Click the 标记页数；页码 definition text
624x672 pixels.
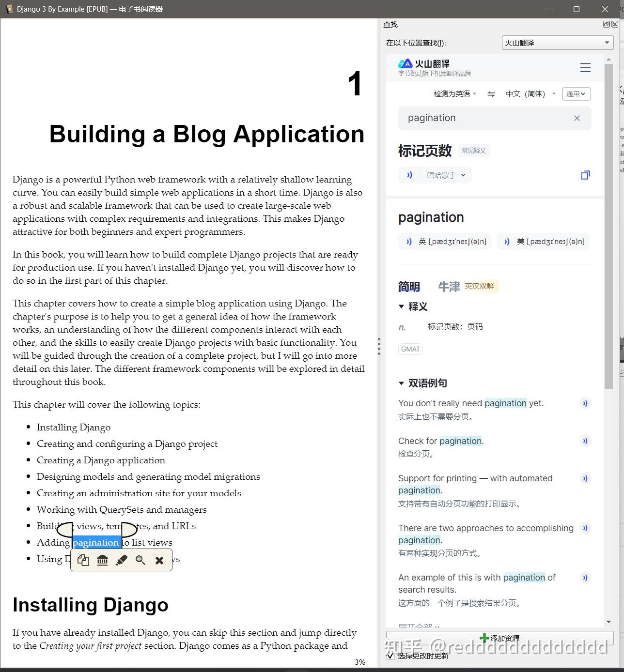pyautogui.click(x=455, y=327)
